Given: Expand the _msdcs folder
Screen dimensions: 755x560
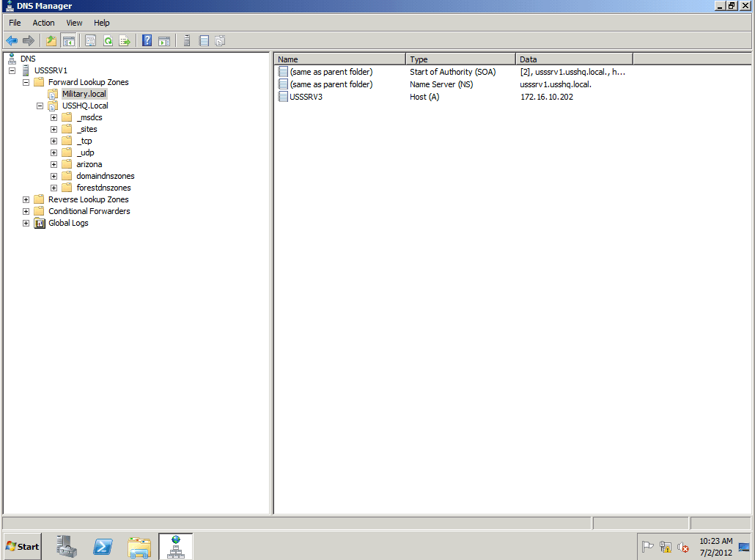Looking at the screenshot, I should coord(54,117).
